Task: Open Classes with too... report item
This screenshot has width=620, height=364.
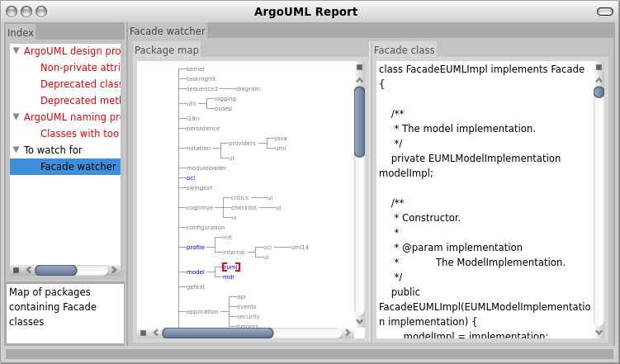Action: click(80, 134)
